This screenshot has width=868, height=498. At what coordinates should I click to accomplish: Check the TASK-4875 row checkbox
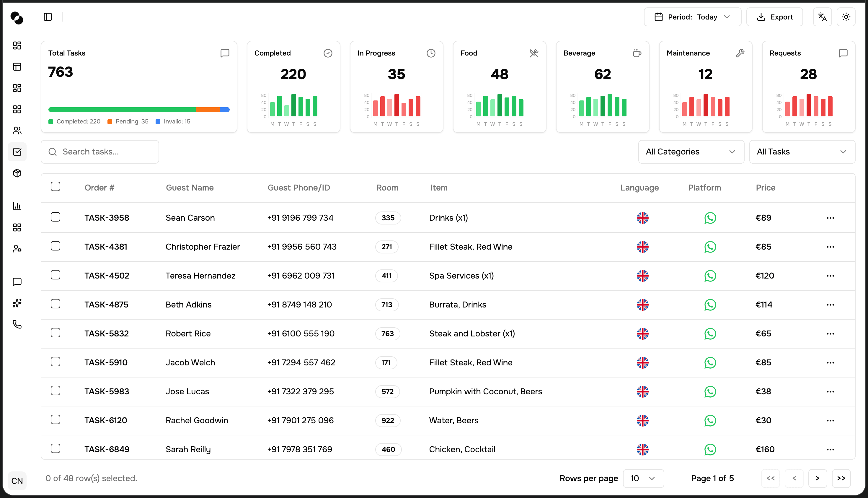56,304
